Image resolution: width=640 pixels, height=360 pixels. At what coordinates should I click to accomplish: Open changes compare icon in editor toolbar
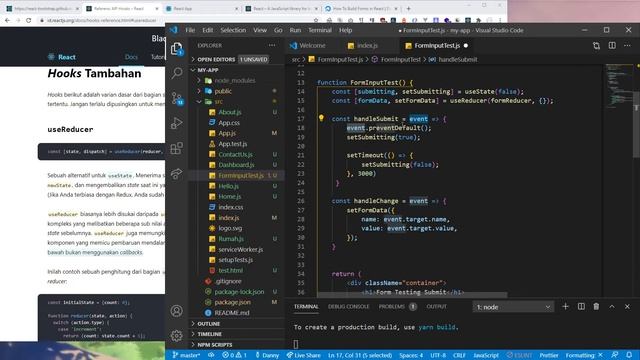(596, 46)
